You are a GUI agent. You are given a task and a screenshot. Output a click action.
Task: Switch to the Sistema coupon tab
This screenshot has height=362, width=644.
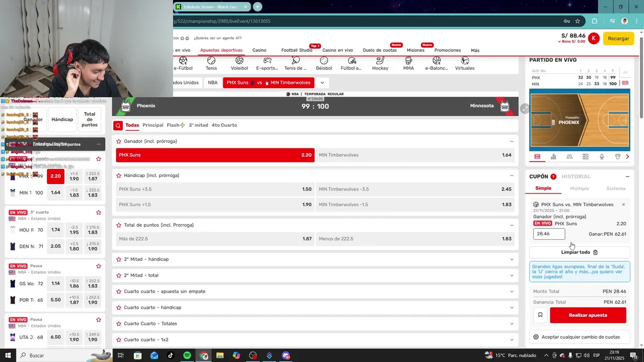point(616,189)
